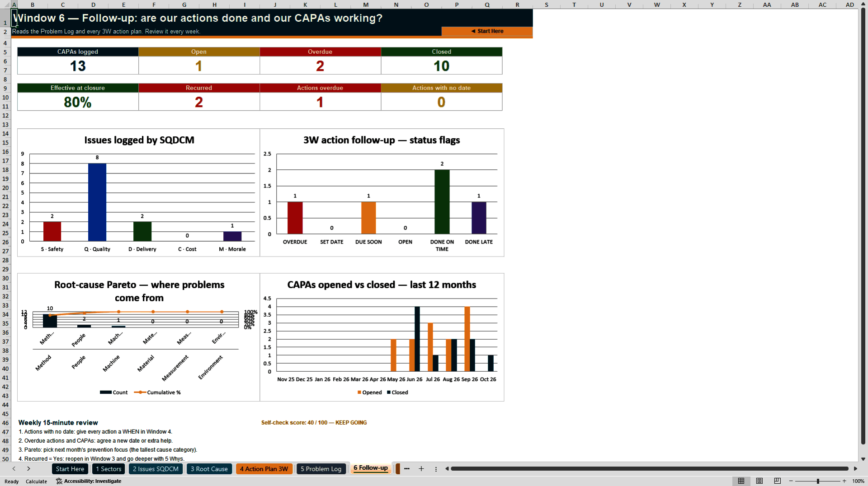Click the horizontal scrollbar thumb
Screen dimensions: 868x486
tap(650, 469)
